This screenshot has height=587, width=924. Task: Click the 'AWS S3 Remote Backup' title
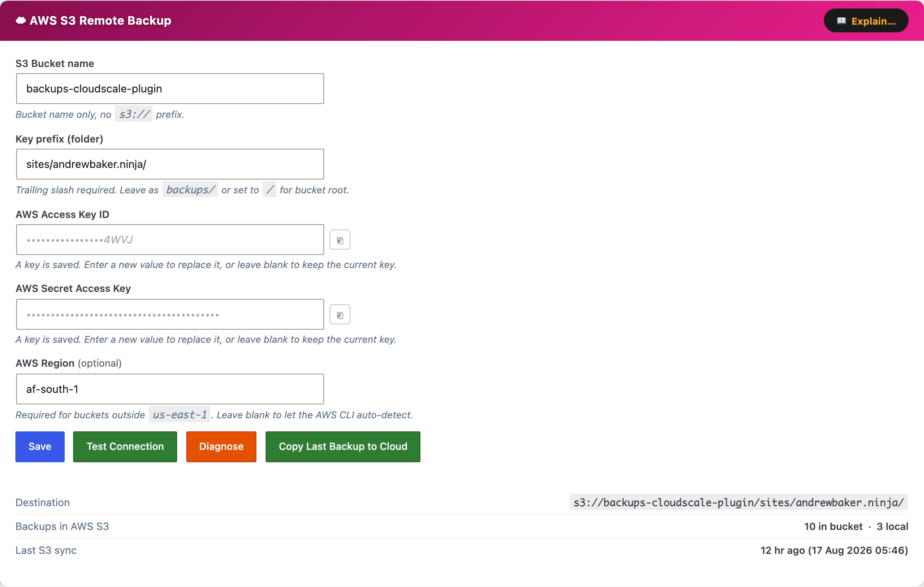[100, 20]
